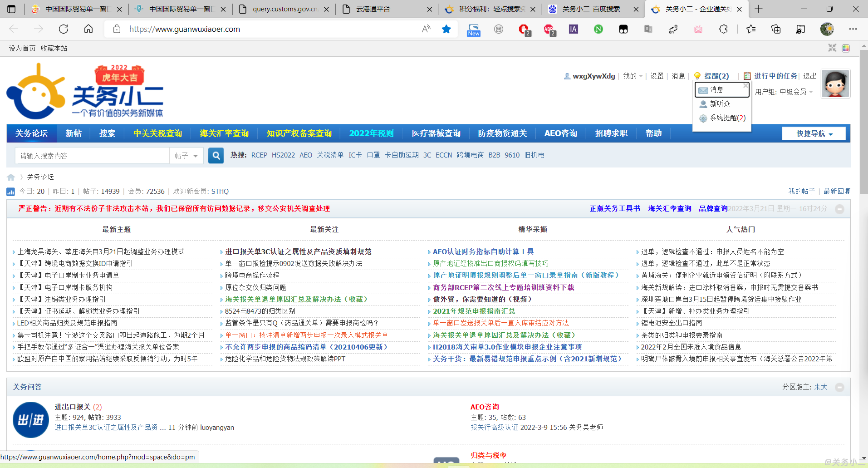Click the new tab plus button
The height and width of the screenshot is (468, 868).
coord(759,9)
